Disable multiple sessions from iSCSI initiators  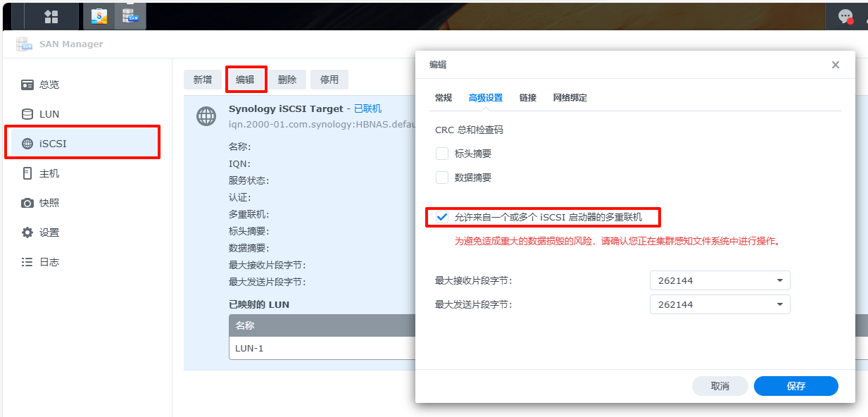(x=442, y=217)
